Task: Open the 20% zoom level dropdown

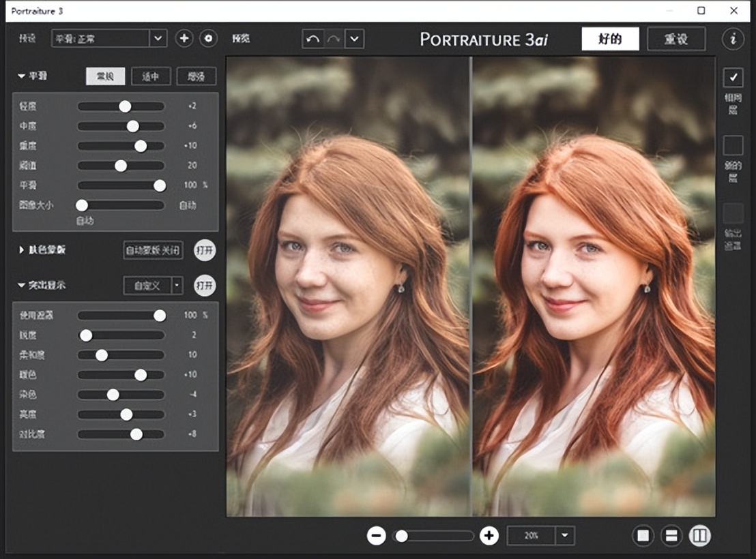Action: [565, 536]
